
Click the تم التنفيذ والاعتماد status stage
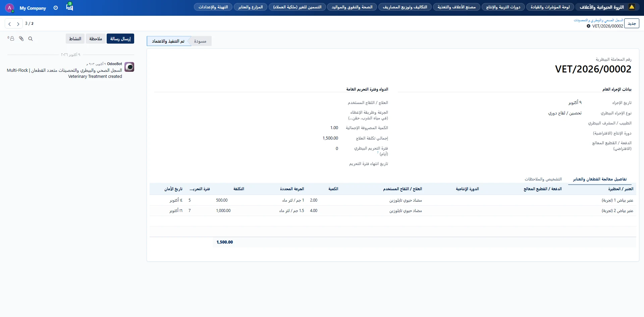point(168,41)
